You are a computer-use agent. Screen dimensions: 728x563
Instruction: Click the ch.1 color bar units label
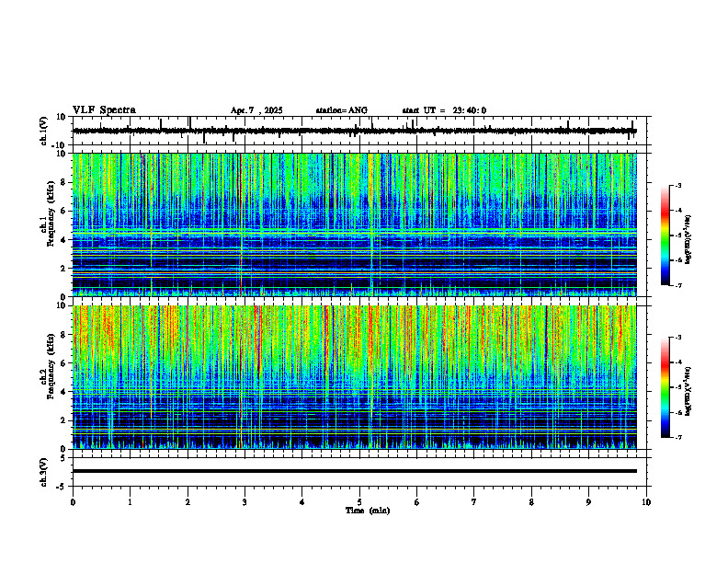pyautogui.click(x=689, y=239)
